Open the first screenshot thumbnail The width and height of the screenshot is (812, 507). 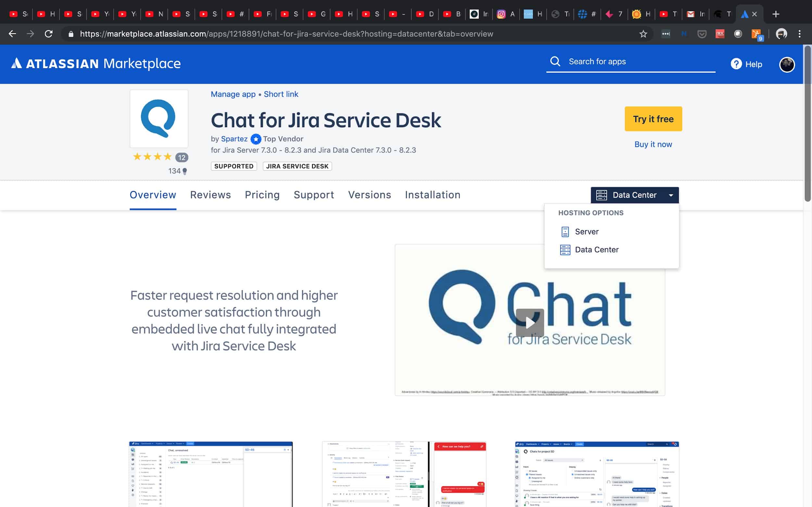(x=211, y=474)
